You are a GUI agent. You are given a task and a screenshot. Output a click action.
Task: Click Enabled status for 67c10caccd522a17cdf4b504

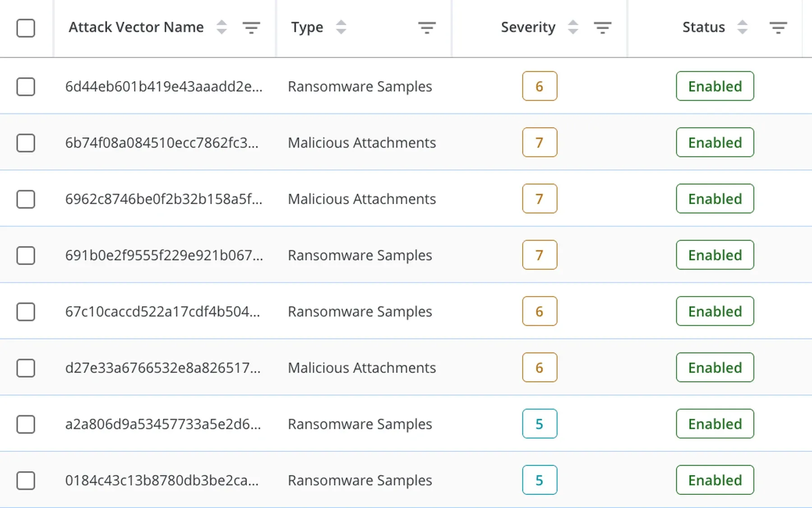pyautogui.click(x=715, y=311)
